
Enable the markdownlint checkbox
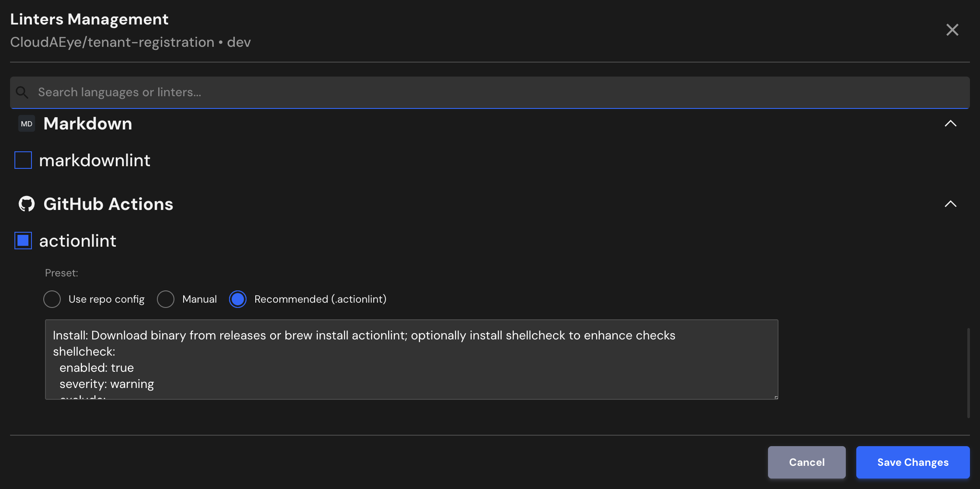(x=23, y=160)
